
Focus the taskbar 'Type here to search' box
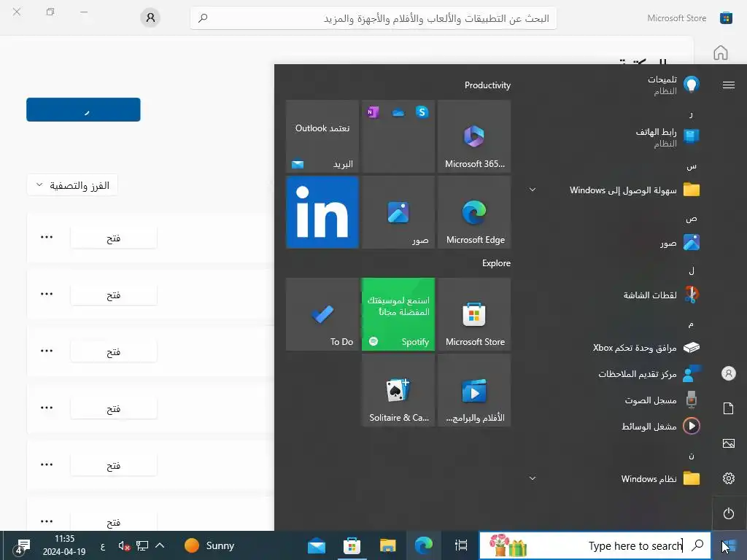point(595,545)
